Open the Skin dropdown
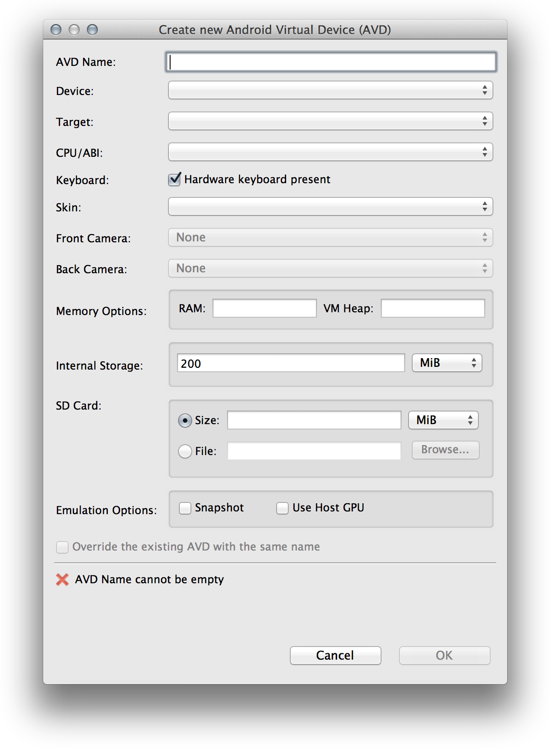The image size is (559, 756). 331,207
